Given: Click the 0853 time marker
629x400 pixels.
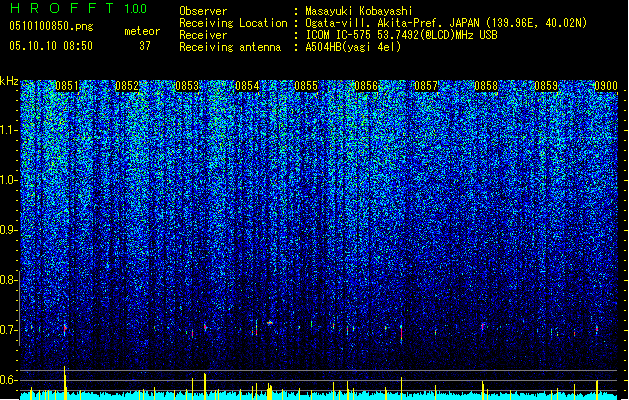Looking at the screenshot, I should click(187, 86).
